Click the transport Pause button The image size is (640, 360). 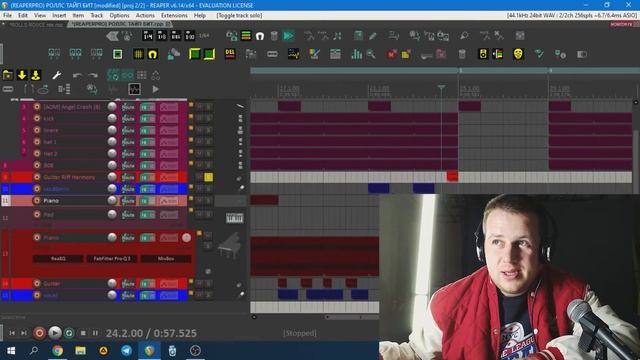point(95,333)
